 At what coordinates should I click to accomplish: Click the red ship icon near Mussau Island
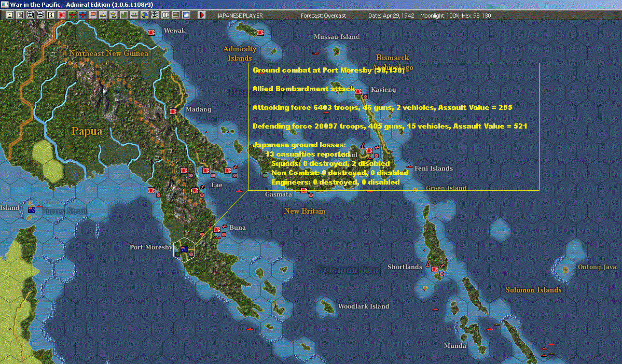(315, 53)
